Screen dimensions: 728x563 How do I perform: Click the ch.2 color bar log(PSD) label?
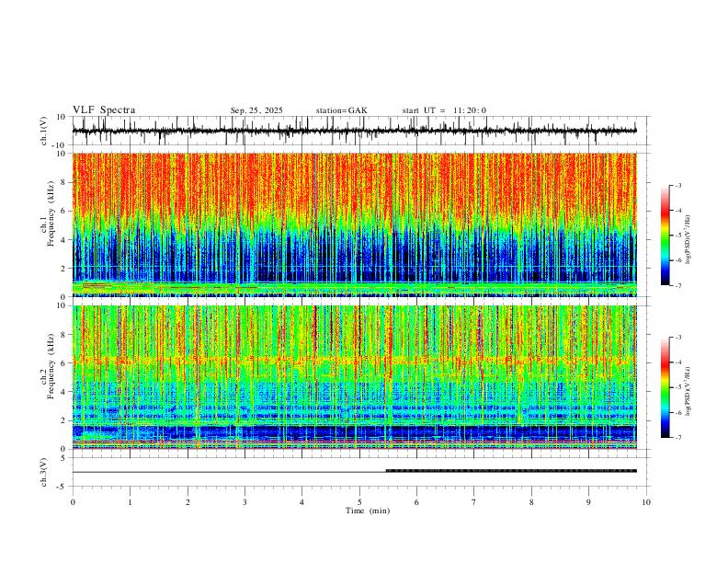pyautogui.click(x=688, y=391)
